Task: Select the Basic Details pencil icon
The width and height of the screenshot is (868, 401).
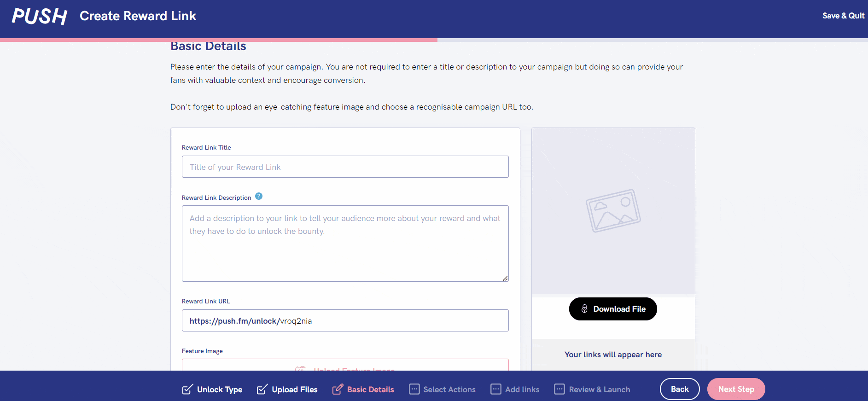Action: (x=338, y=389)
